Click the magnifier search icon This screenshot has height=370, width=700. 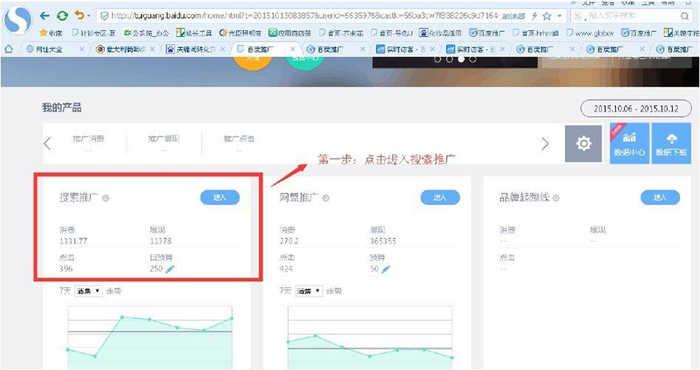pyautogui.click(x=684, y=16)
